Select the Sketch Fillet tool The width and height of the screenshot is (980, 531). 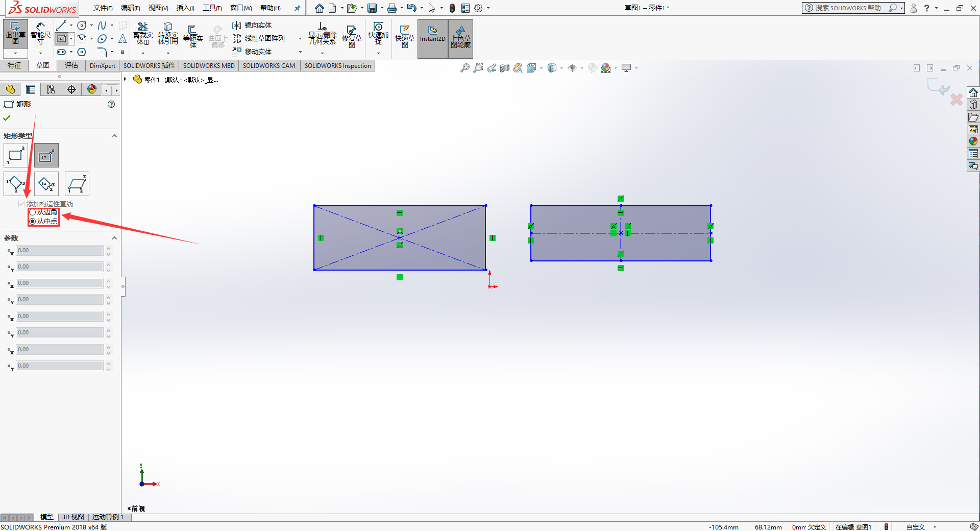click(102, 52)
